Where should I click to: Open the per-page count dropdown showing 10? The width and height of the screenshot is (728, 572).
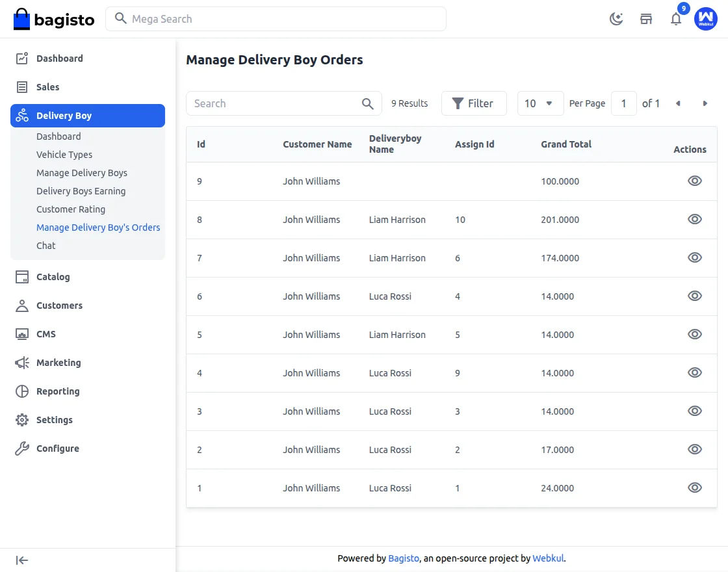tap(540, 103)
